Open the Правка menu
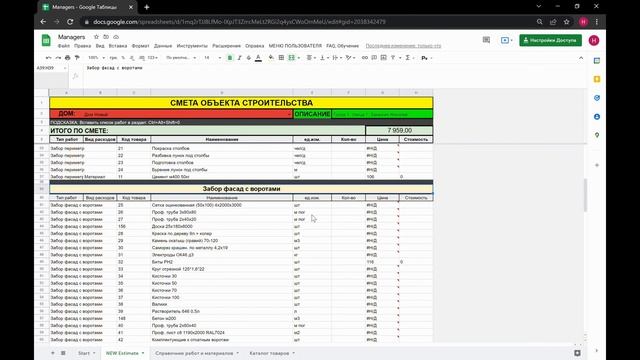 point(82,46)
